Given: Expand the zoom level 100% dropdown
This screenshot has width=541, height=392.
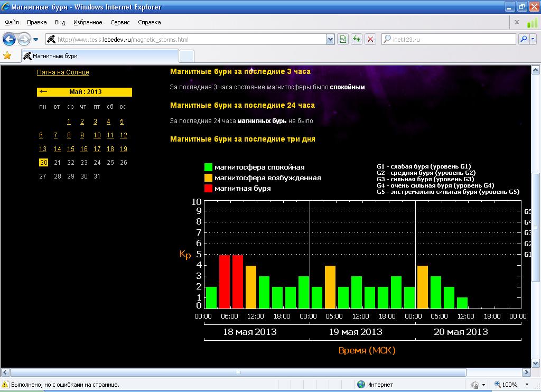Looking at the screenshot, I should coord(527,385).
